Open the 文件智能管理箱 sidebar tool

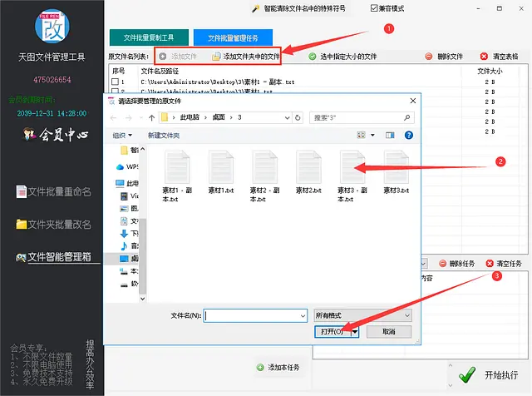tap(53, 257)
